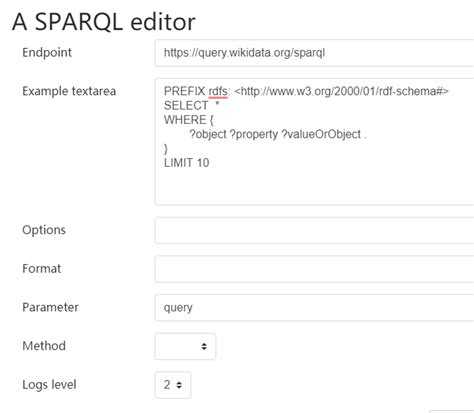Image resolution: width=474 pixels, height=413 pixels.
Task: Click the Logs level label
Action: click(49, 385)
